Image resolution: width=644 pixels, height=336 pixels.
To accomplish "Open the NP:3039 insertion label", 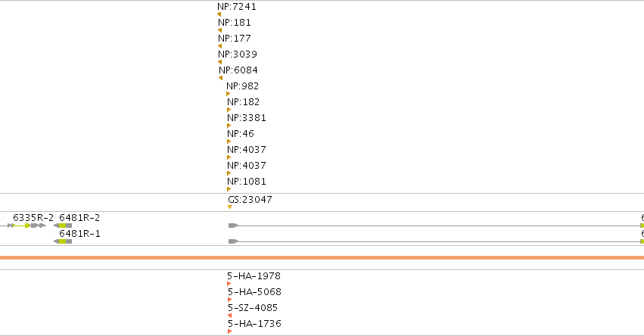I will [x=238, y=54].
